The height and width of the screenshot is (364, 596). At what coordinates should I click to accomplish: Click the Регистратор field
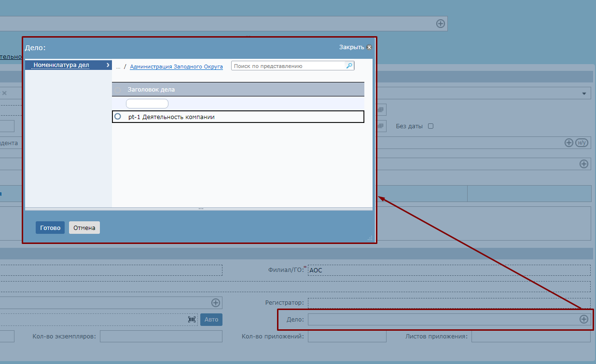click(449, 303)
